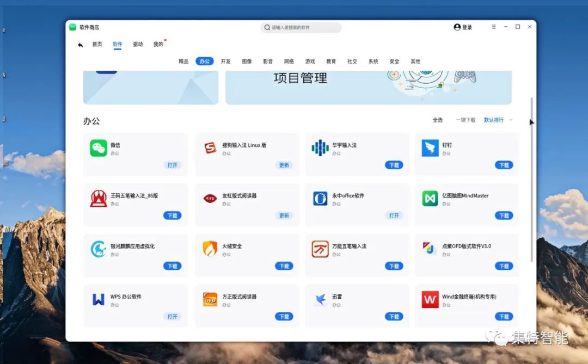Image resolution: width=588 pixels, height=364 pixels.
Task: Click the software search input field
Action: tap(301, 27)
